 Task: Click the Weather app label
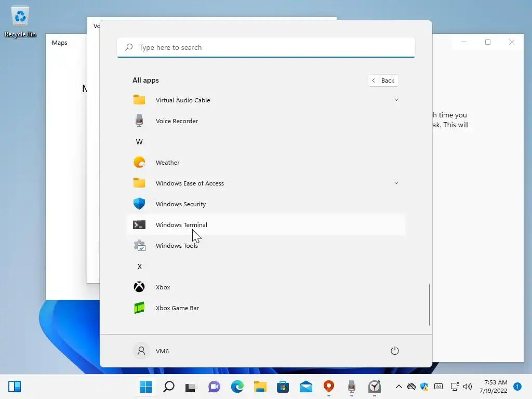[x=168, y=163]
